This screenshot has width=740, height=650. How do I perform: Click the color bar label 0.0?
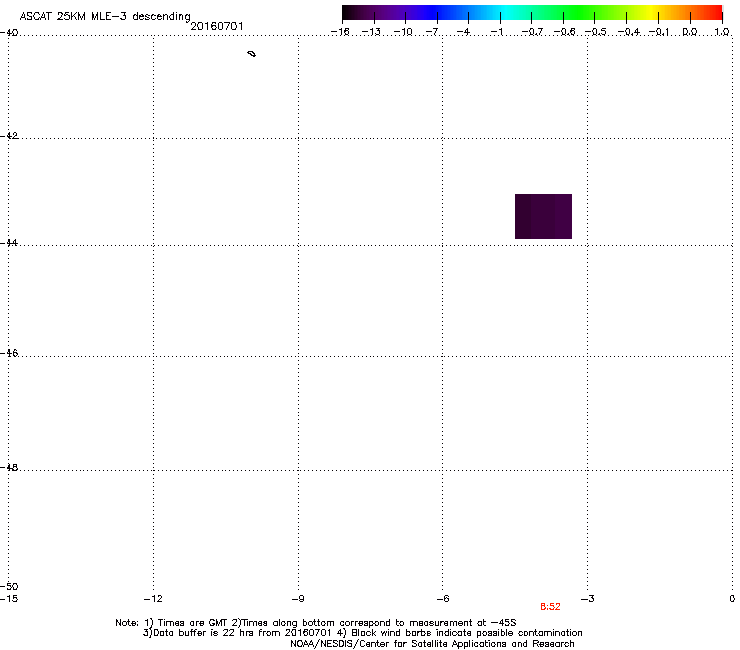(690, 32)
